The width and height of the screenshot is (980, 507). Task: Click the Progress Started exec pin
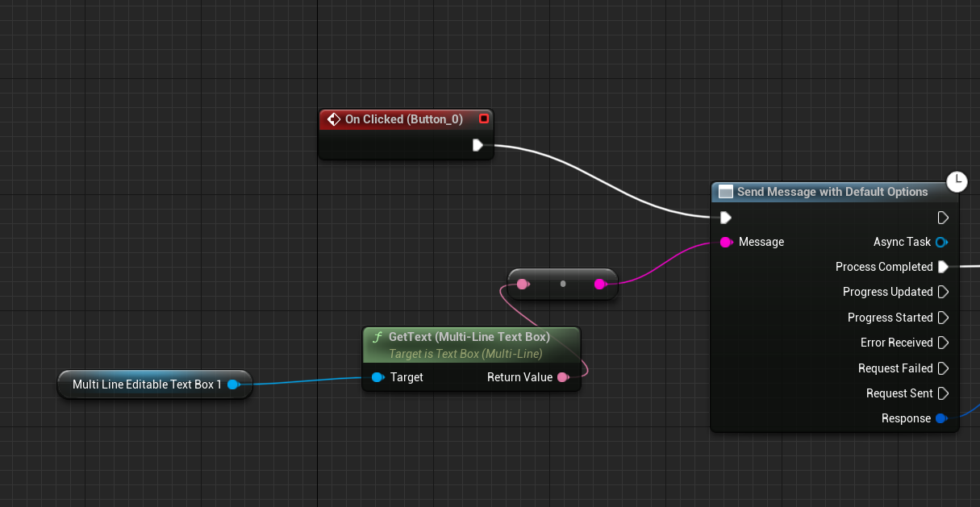(x=942, y=318)
